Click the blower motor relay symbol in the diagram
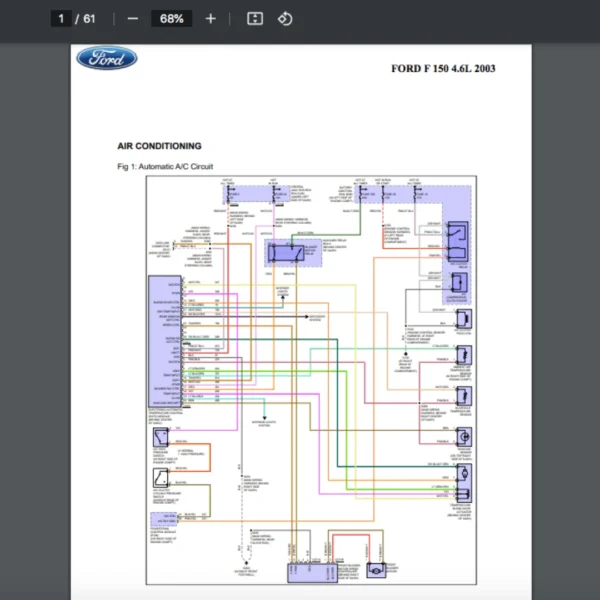600x600 pixels. (289, 253)
